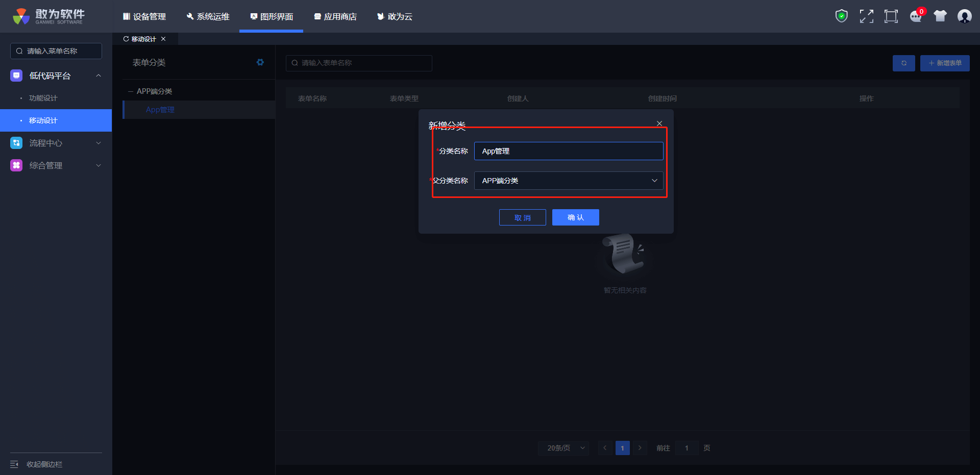The width and height of the screenshot is (980, 475).
Task: Click the refresh icon button above table
Action: click(904, 63)
